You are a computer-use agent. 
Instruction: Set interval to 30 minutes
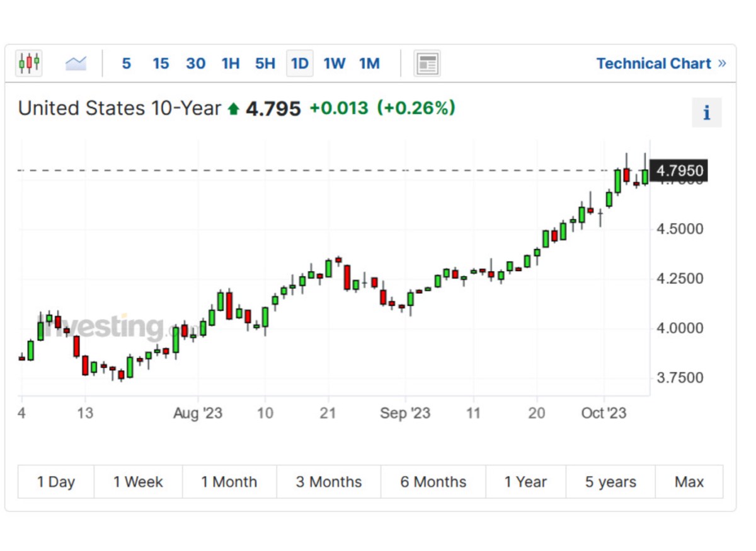(x=196, y=64)
